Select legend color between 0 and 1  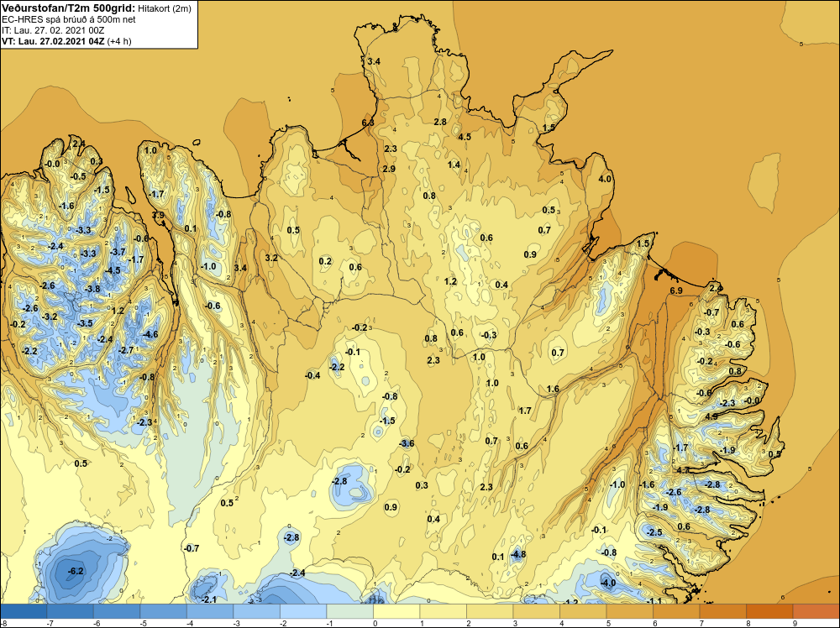[x=396, y=611]
